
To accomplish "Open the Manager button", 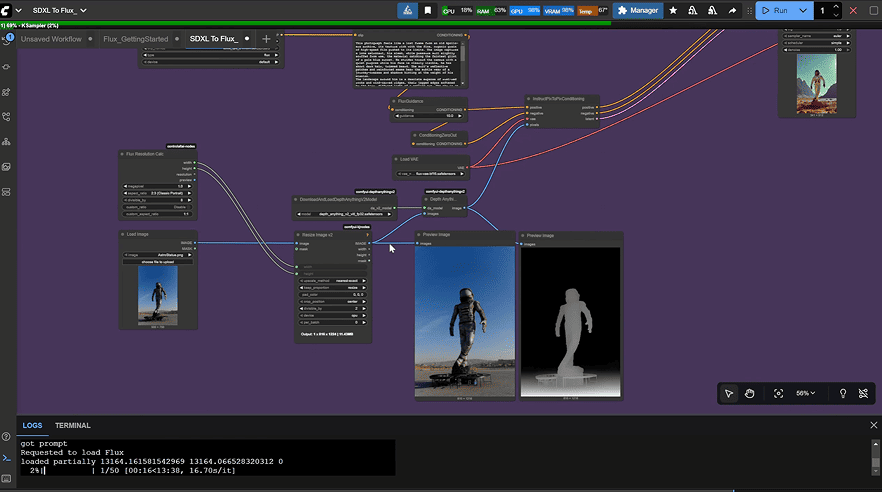I will (x=637, y=10).
